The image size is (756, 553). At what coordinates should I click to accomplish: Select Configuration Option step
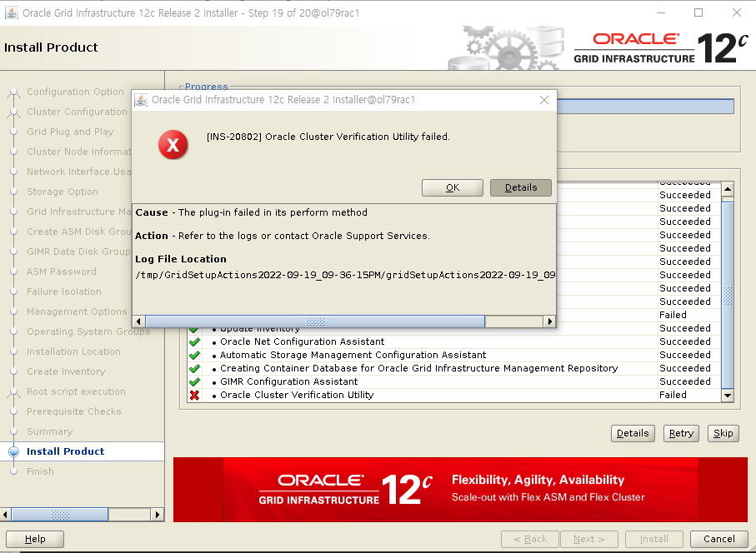(x=75, y=92)
